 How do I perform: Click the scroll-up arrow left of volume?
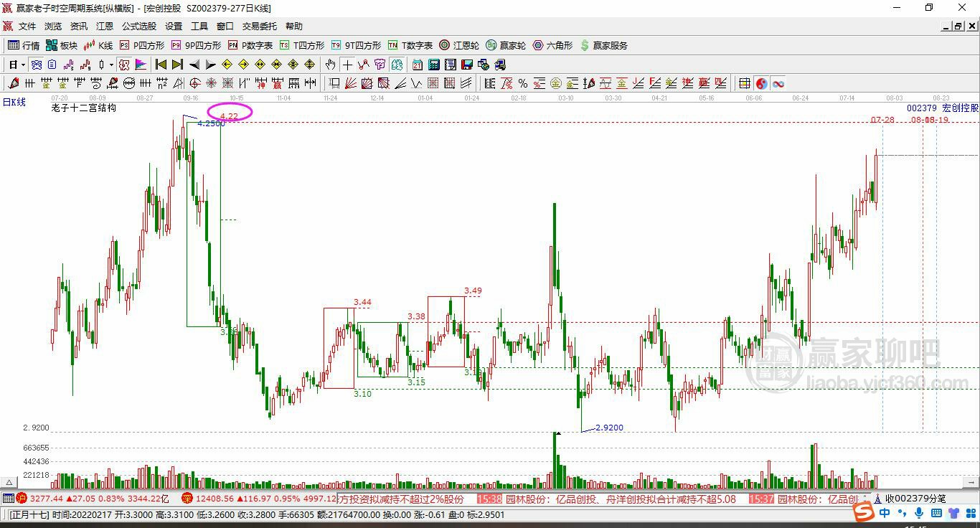coord(9,483)
